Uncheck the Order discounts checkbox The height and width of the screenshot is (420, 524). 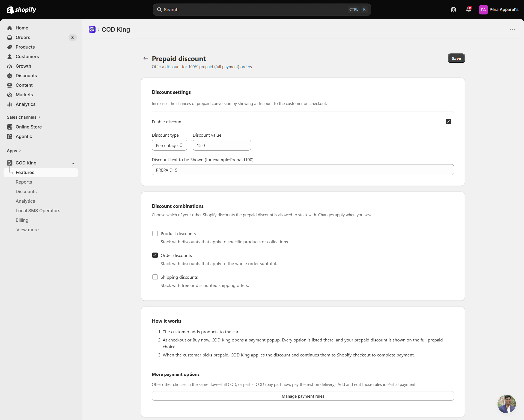point(155,255)
